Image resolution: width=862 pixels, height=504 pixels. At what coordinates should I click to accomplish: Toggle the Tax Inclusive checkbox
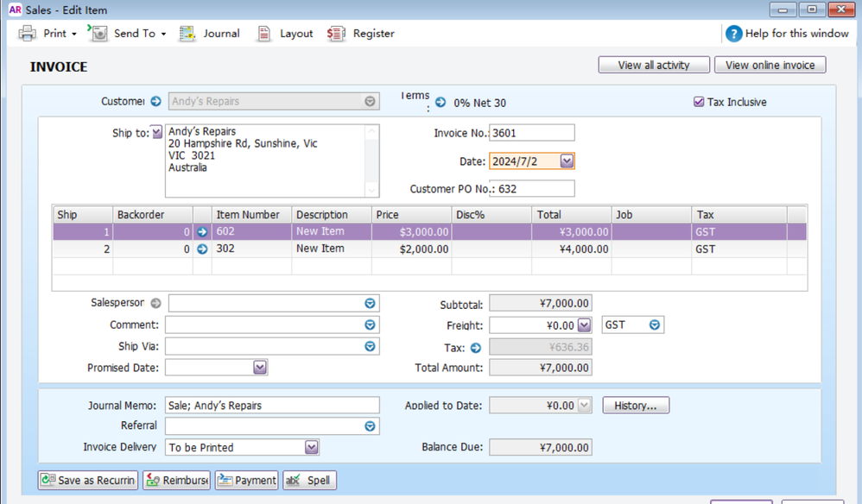(699, 102)
